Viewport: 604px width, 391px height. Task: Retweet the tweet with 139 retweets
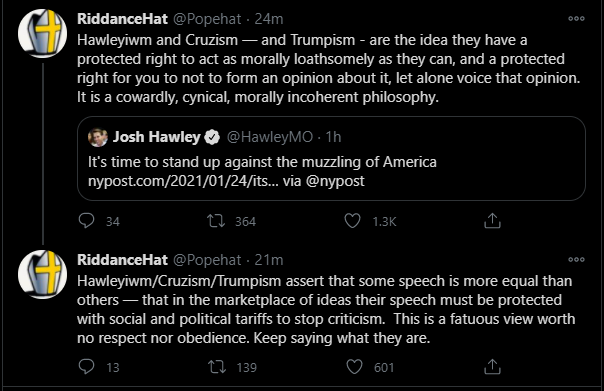coord(217,367)
